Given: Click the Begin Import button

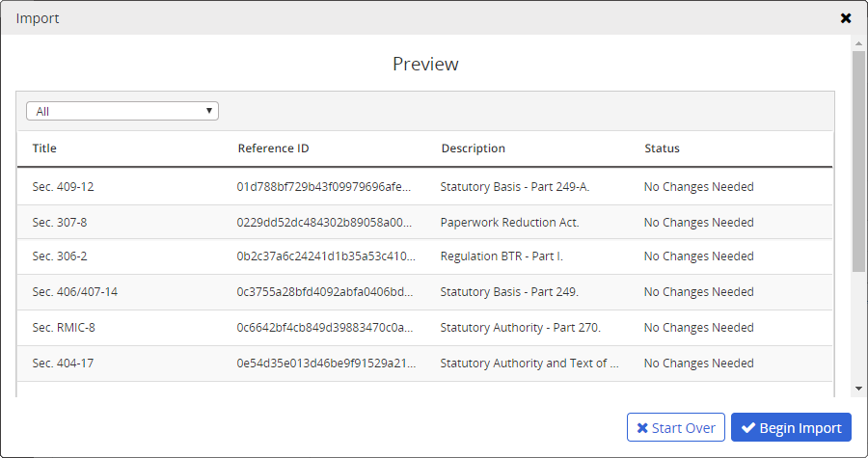Looking at the screenshot, I should pyautogui.click(x=791, y=428).
